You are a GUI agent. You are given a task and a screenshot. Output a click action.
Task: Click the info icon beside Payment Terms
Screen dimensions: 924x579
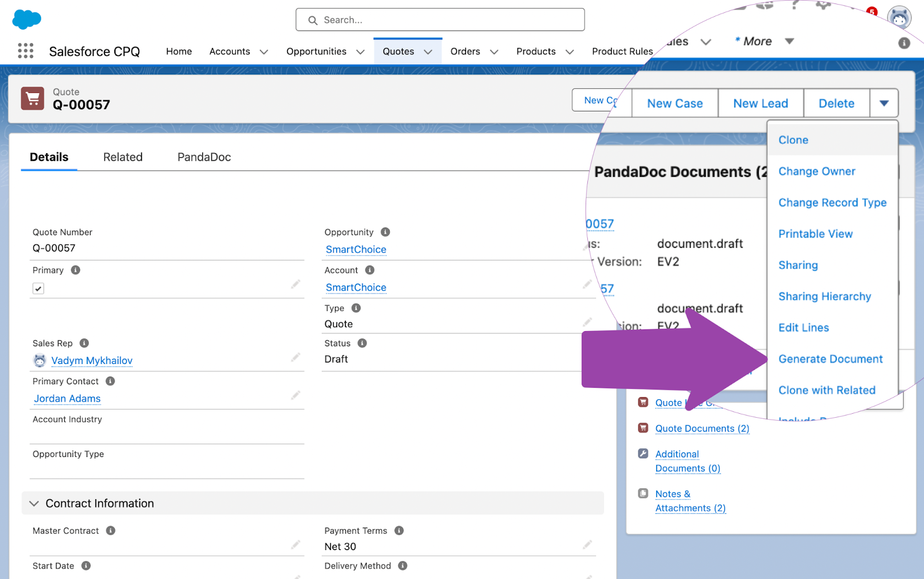pos(399,530)
